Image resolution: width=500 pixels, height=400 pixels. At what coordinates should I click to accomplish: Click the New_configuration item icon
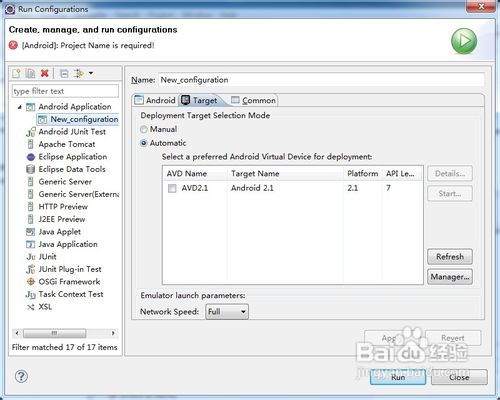(x=42, y=119)
